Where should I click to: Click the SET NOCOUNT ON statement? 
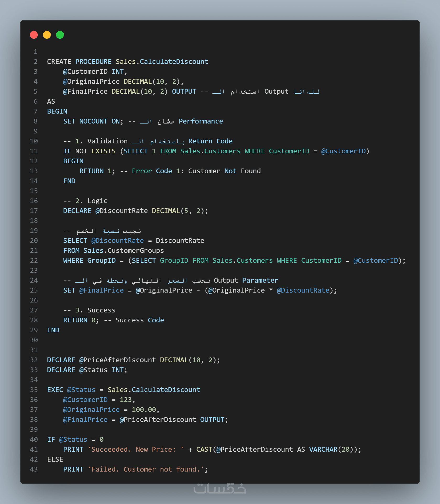(x=93, y=121)
